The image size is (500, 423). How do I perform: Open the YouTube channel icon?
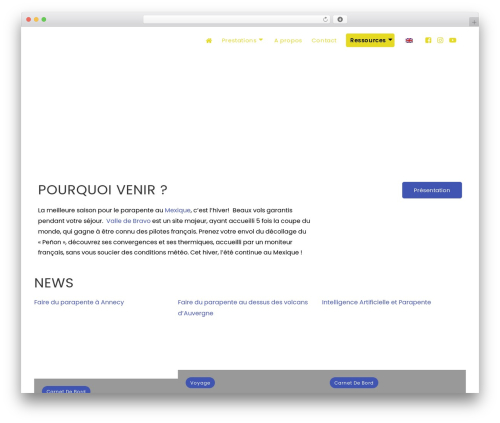[x=452, y=40]
